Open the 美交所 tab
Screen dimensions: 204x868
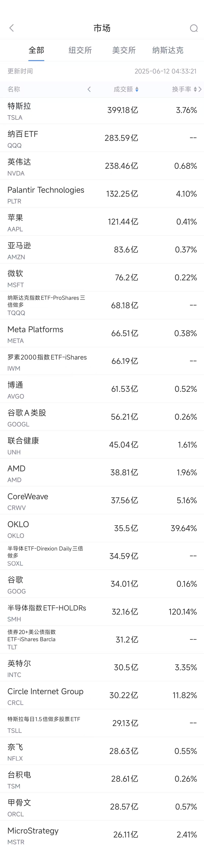point(124,51)
